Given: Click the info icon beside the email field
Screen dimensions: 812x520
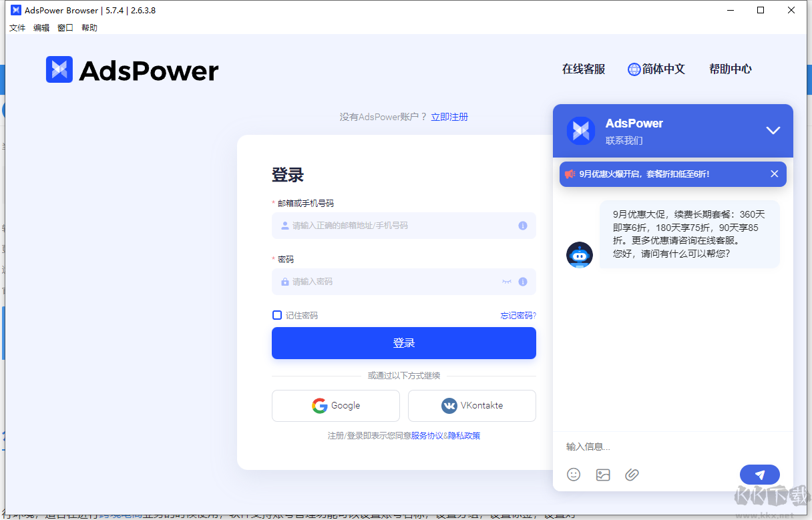Looking at the screenshot, I should coord(523,226).
